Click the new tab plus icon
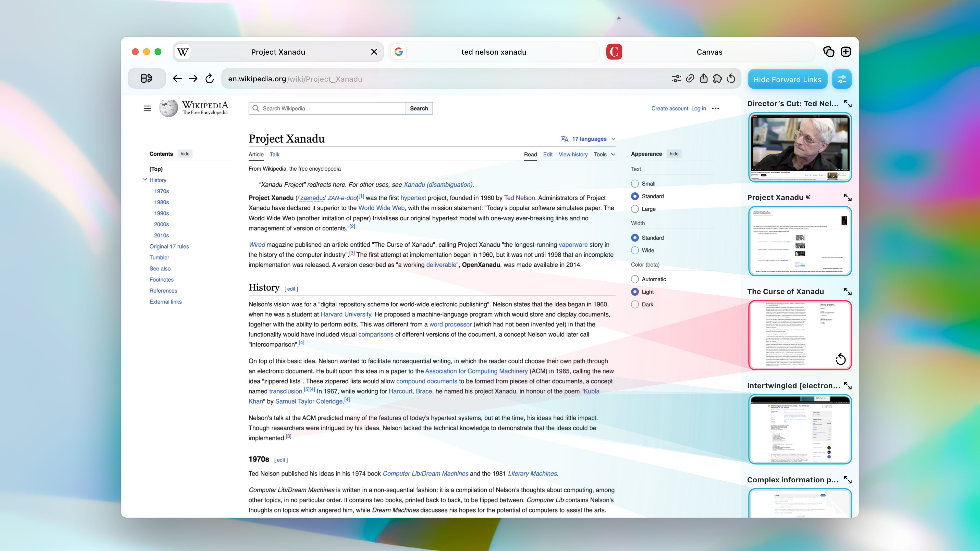The width and height of the screenshot is (980, 551). (845, 52)
